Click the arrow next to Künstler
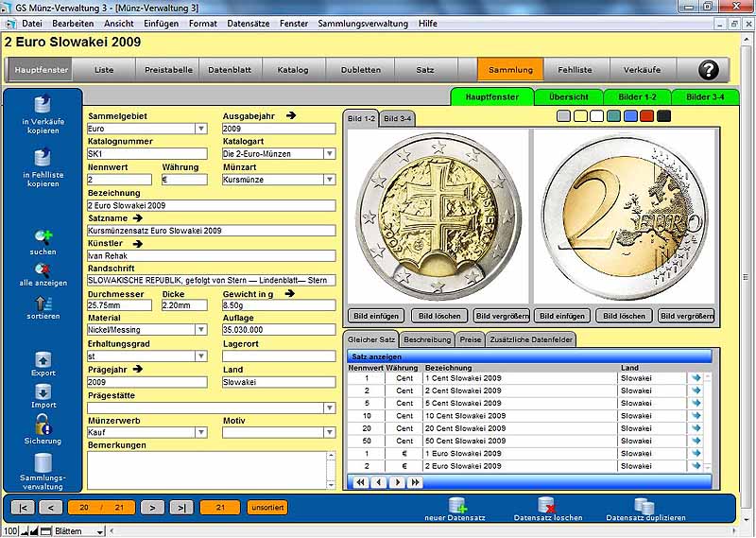 [x=137, y=244]
